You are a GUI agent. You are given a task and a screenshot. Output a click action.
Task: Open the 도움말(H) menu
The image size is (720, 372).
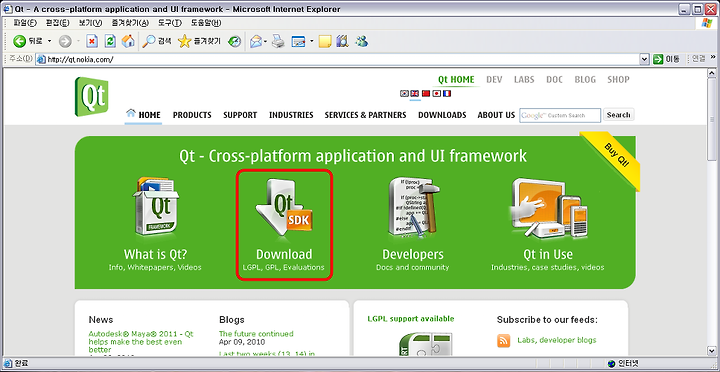[x=206, y=23]
